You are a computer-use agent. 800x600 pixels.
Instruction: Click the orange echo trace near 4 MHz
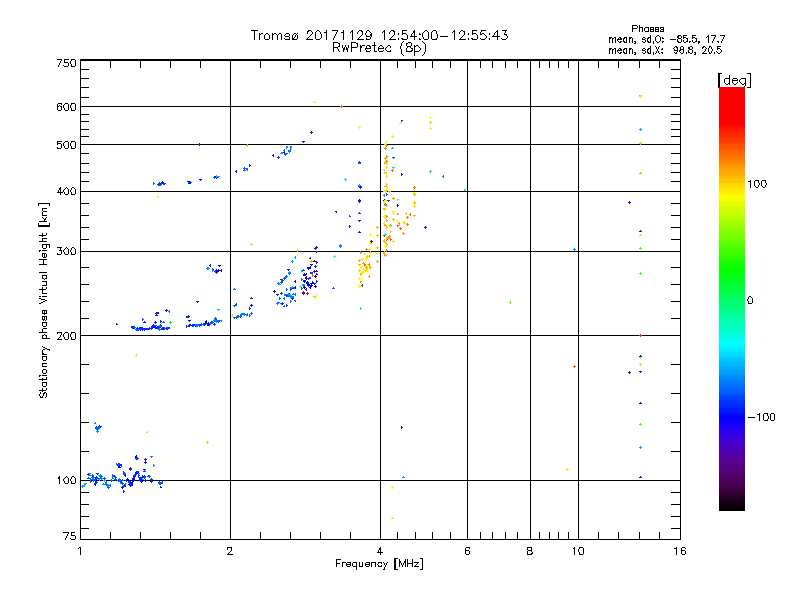386,199
